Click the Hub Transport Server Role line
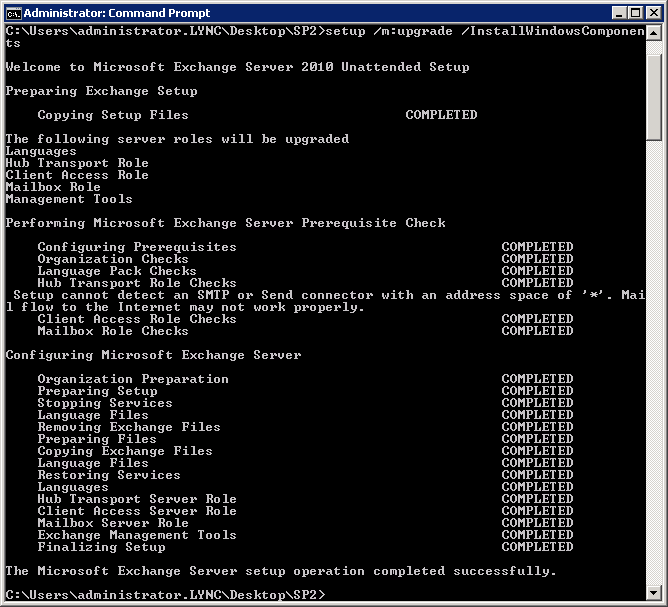 (x=137, y=499)
